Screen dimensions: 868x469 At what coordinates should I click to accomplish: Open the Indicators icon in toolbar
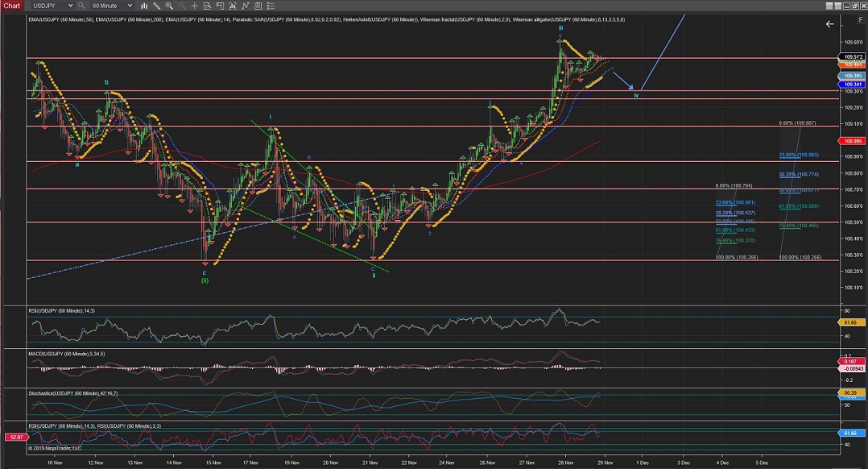click(x=233, y=6)
